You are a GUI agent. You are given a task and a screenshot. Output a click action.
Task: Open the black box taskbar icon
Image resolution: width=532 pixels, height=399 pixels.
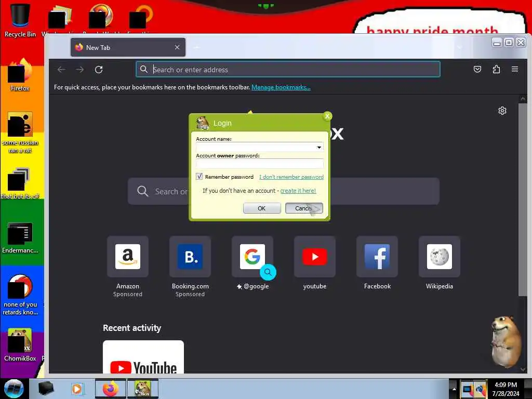(x=46, y=389)
